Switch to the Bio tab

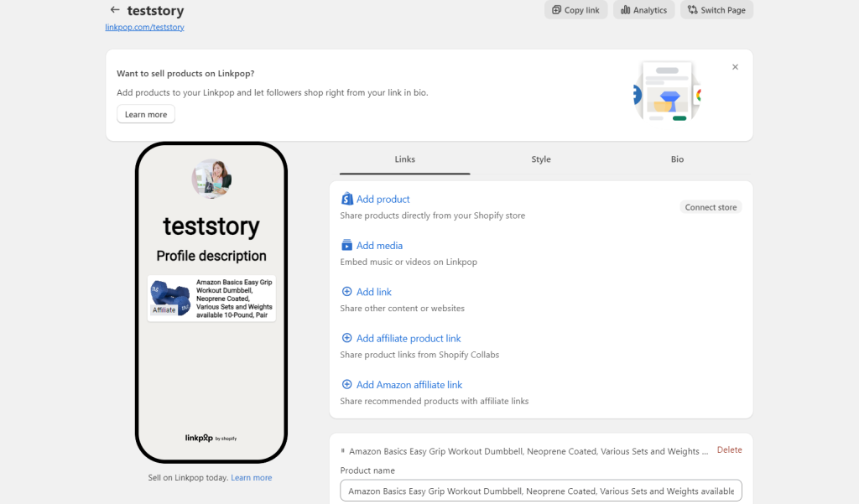point(677,159)
